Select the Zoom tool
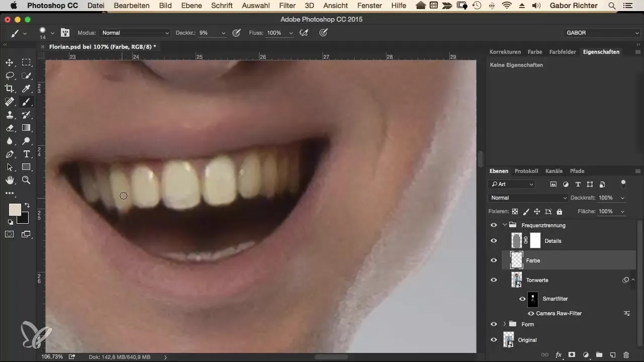 (26, 180)
